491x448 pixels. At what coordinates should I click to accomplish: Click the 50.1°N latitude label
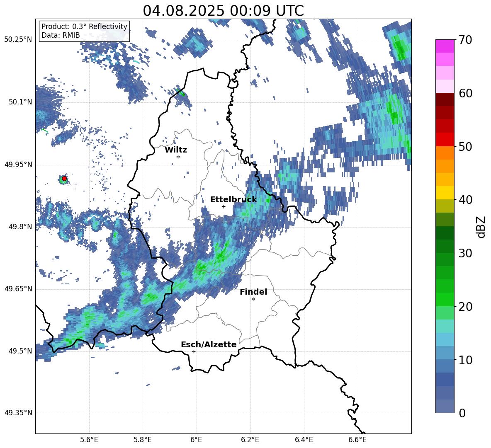(20, 102)
